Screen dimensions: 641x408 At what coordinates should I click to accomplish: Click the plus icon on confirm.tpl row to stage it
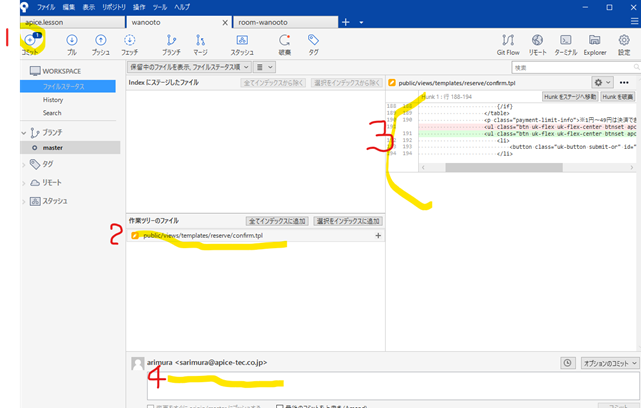tap(378, 235)
